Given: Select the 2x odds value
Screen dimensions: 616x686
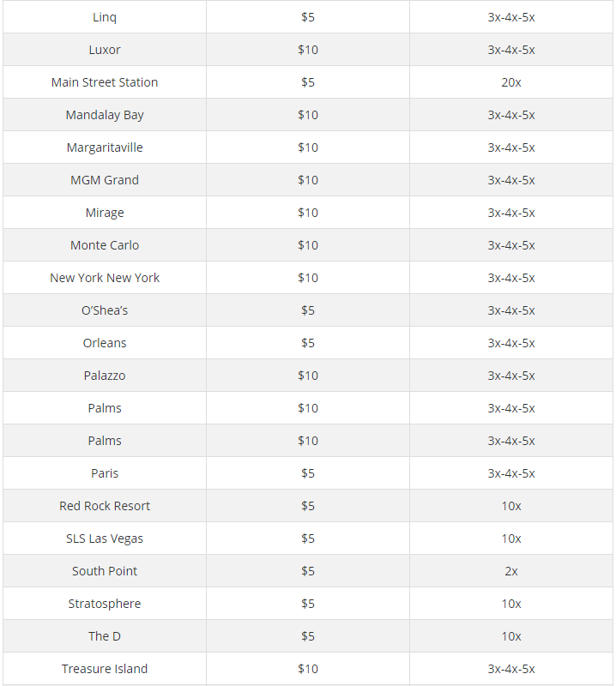Looking at the screenshot, I should 511,571.
